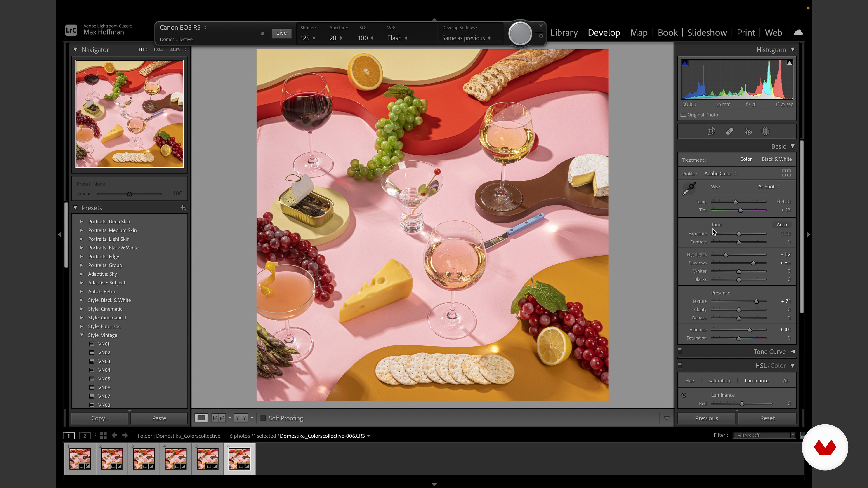Check the Original Photo box

click(x=683, y=115)
